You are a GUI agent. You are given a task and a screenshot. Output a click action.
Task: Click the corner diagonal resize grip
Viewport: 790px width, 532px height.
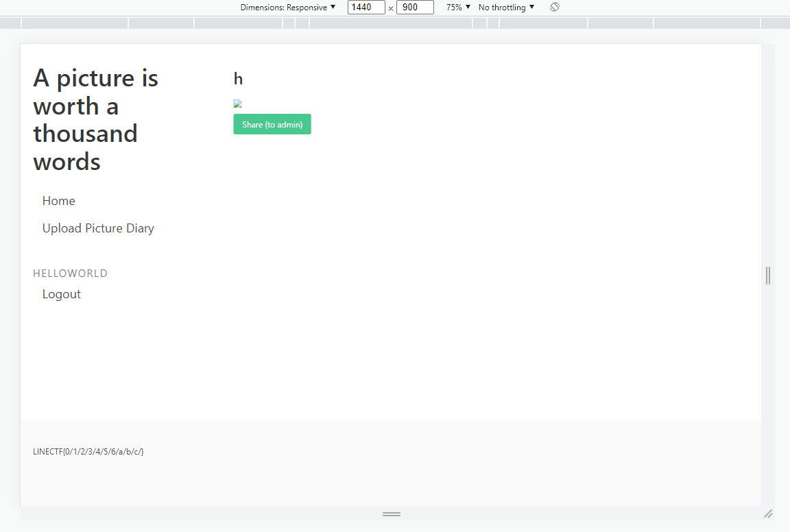coord(768,513)
